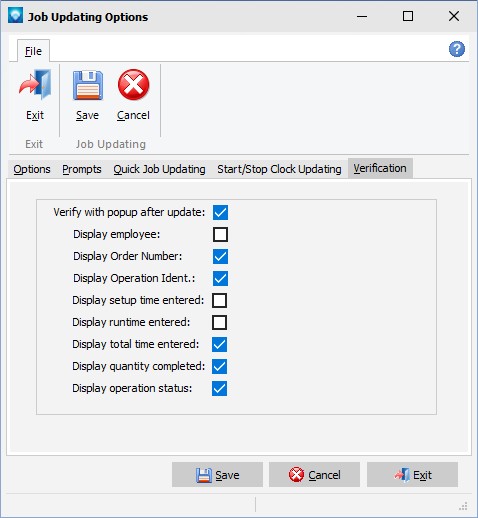Click the bottom Save button
Image resolution: width=478 pixels, height=518 pixels.
217,475
